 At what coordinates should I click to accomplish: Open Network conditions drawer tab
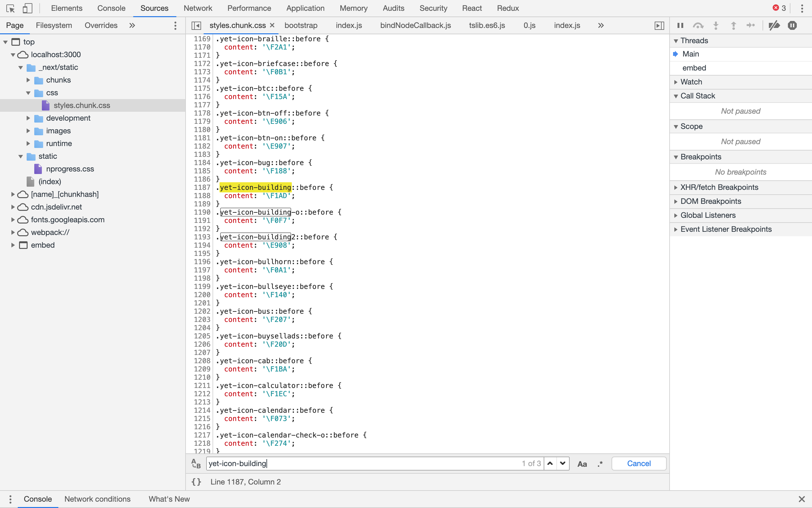click(97, 499)
